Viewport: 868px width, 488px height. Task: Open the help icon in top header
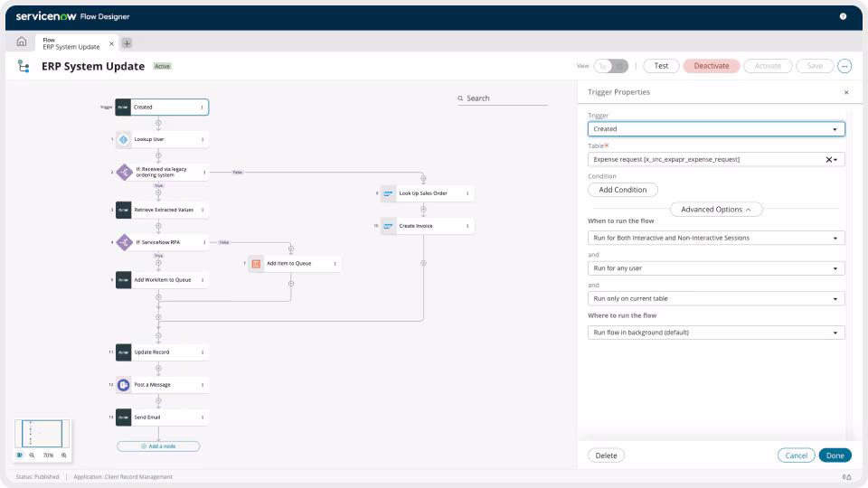(843, 16)
